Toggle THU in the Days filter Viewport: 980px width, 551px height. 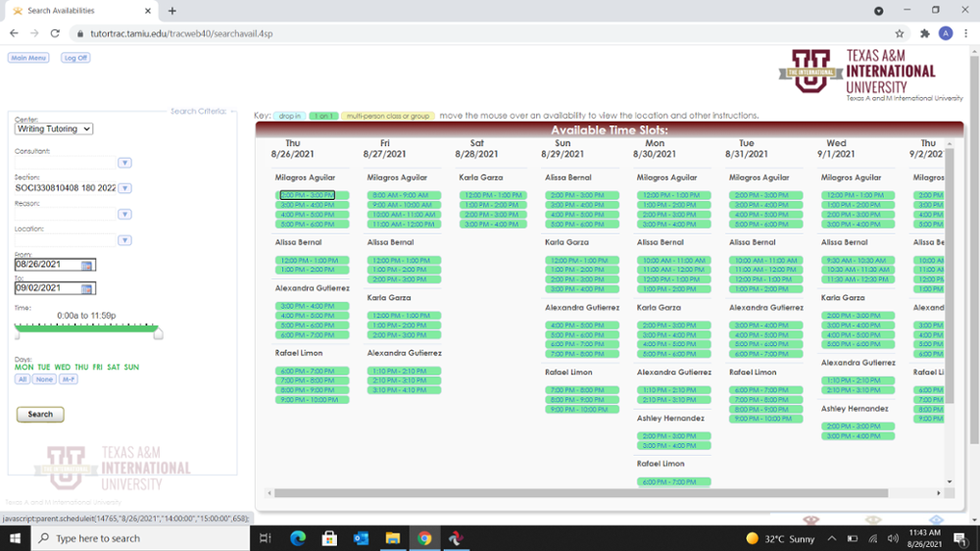pos(81,367)
